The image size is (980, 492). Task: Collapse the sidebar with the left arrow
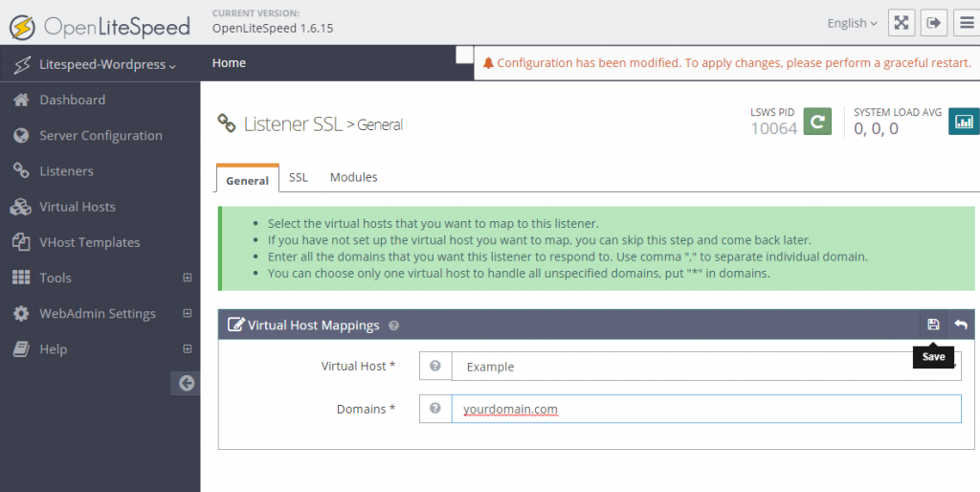coord(186,383)
